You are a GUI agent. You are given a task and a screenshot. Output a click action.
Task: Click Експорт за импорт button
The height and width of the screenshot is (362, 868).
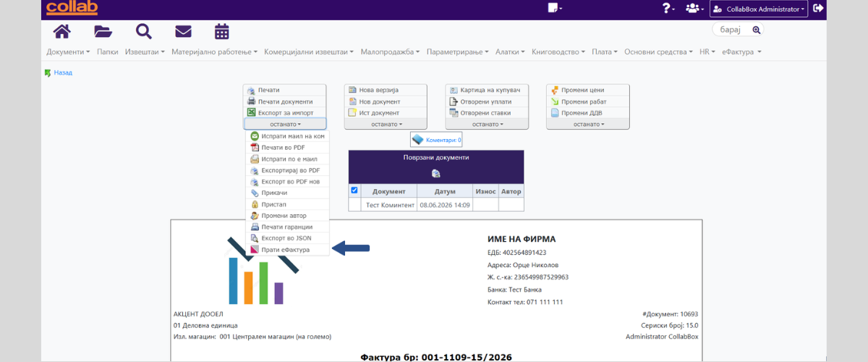285,113
